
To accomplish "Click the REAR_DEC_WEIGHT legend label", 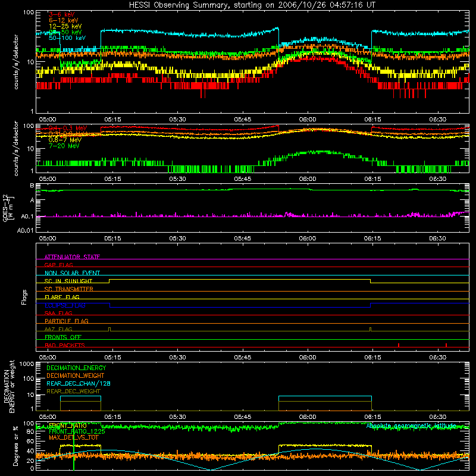I will tap(73, 392).
